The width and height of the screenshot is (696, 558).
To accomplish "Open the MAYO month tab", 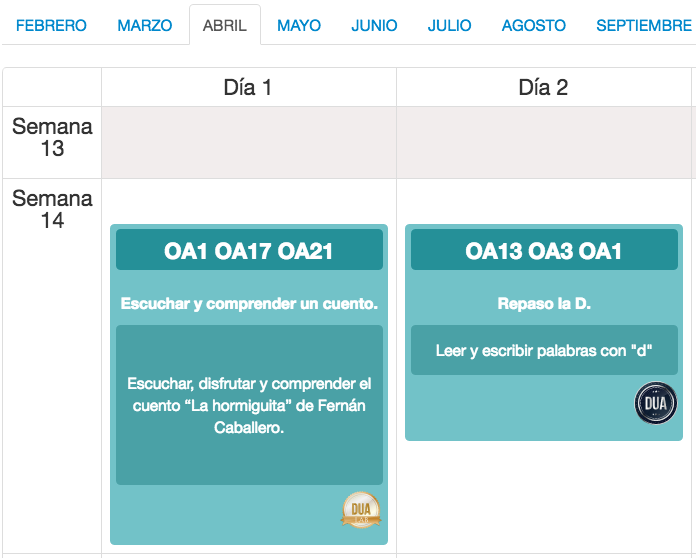I will 299,25.
